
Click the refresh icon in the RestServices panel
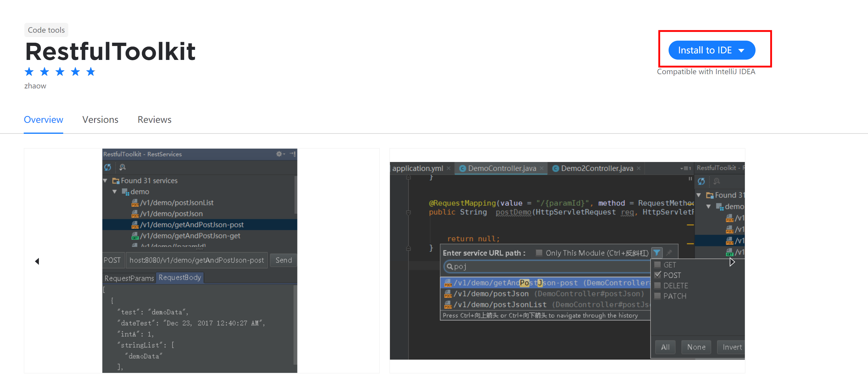pyautogui.click(x=108, y=167)
